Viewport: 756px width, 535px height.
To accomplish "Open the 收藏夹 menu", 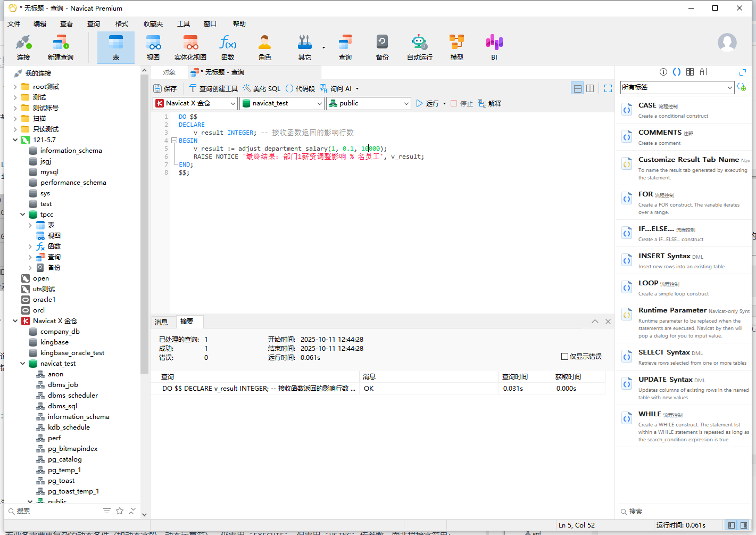I will 153,23.
